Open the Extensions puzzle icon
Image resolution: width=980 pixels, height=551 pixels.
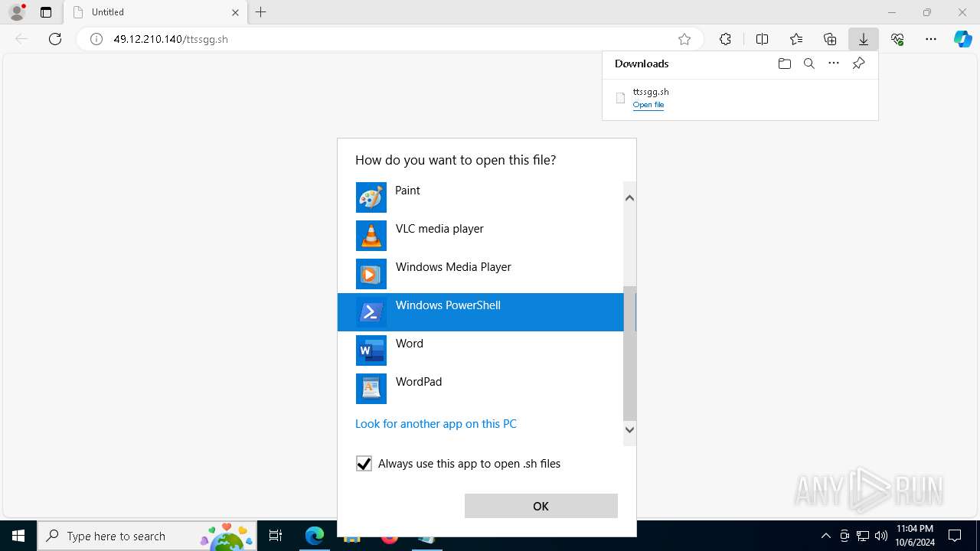pyautogui.click(x=725, y=39)
